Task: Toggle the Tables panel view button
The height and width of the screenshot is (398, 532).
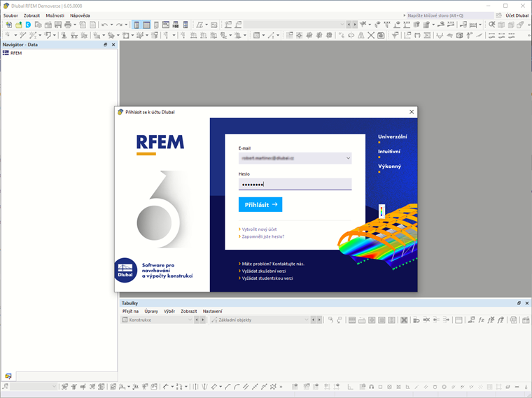Action: tap(146, 24)
